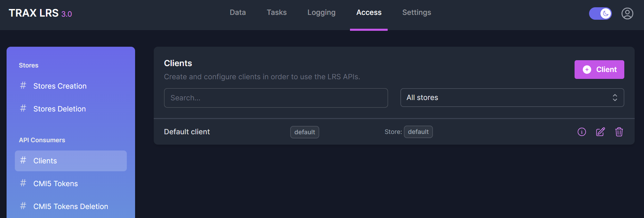Open the user account profile icon
The height and width of the screenshot is (218, 644).
pos(627,13)
